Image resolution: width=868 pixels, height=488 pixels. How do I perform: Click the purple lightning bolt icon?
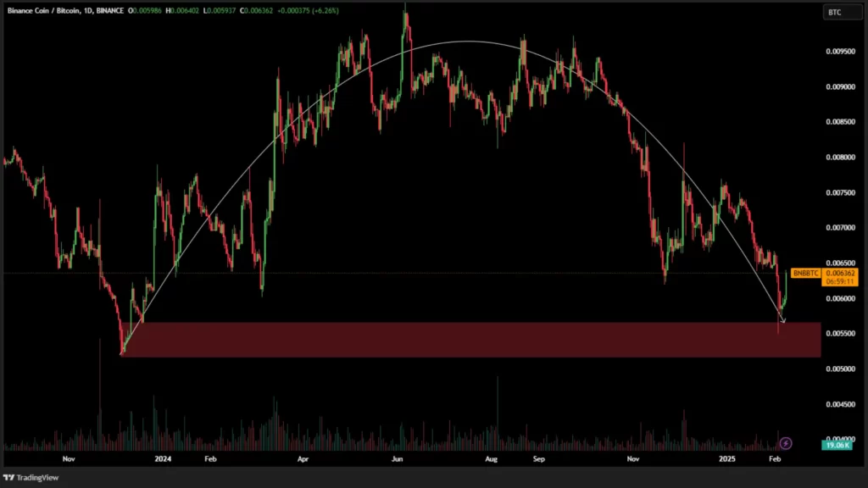(x=786, y=443)
